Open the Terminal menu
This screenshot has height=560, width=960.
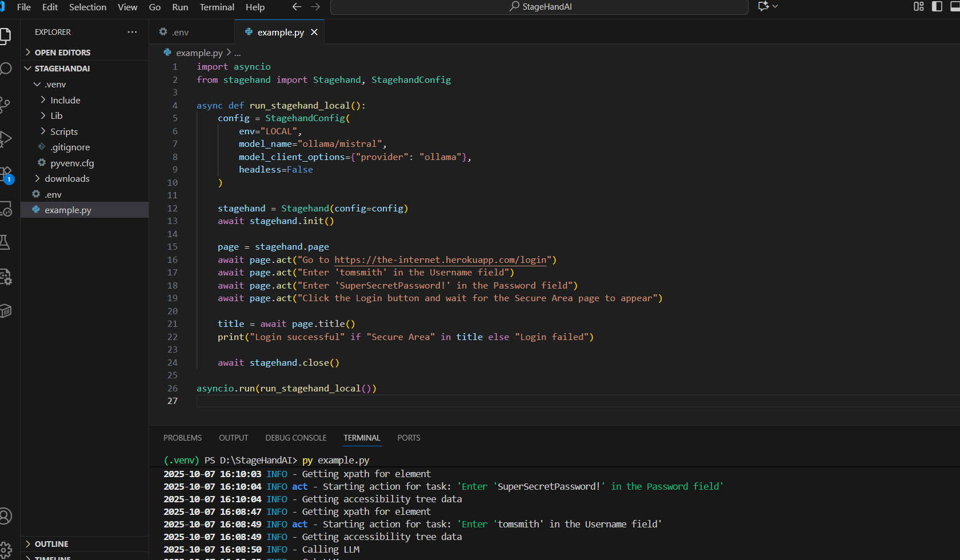pyautogui.click(x=217, y=7)
